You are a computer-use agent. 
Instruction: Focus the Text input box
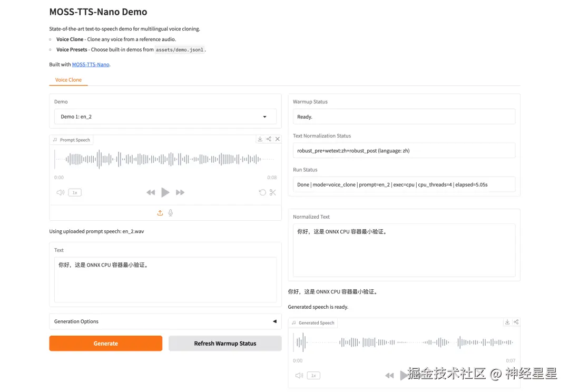(165, 280)
